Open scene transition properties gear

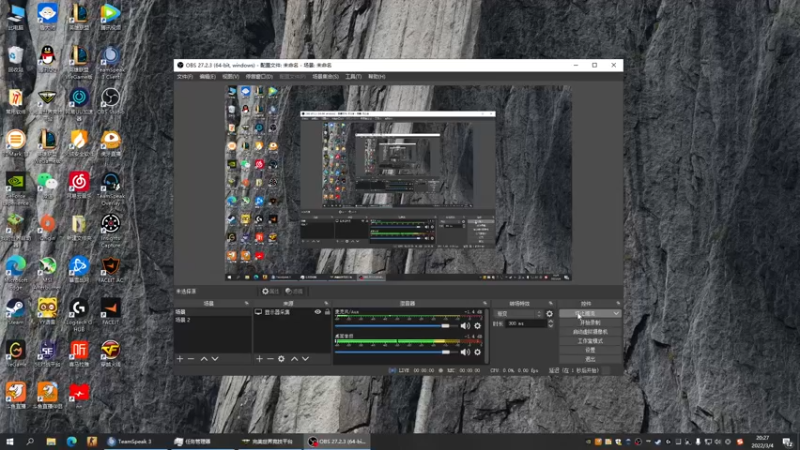pos(549,313)
